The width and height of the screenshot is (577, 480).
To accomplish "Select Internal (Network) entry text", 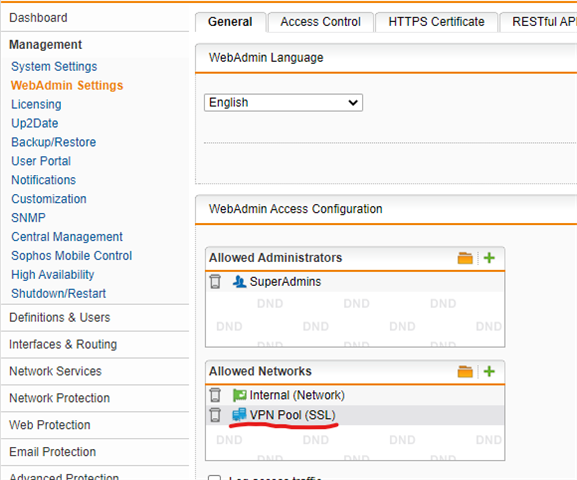I will point(297,395).
